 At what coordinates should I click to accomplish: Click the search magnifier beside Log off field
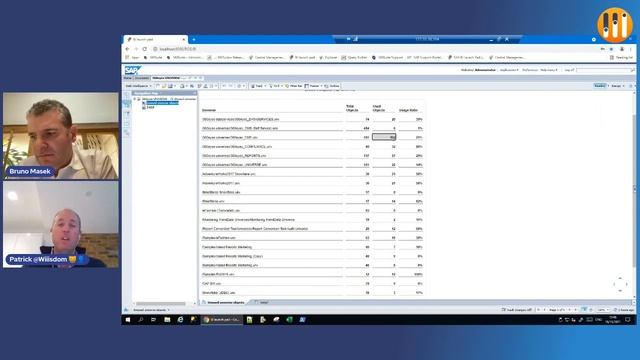coord(632,70)
